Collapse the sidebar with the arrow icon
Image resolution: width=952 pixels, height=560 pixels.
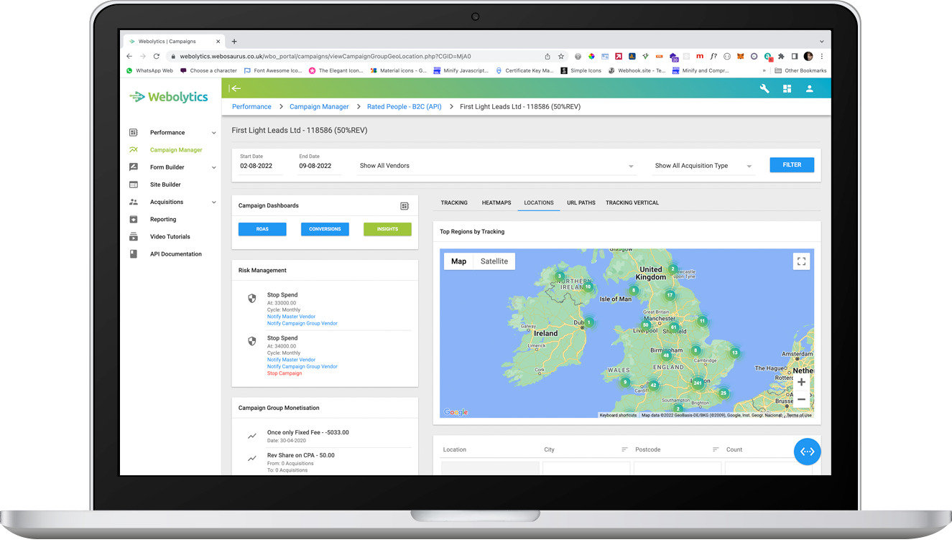point(235,88)
